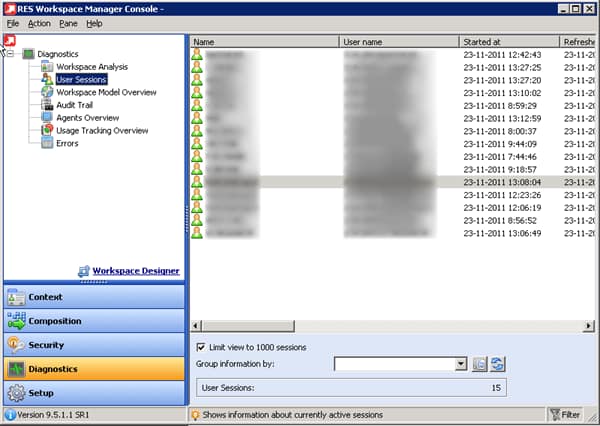Switch to the Security section
The height and width of the screenshot is (426, 600).
[x=94, y=345]
